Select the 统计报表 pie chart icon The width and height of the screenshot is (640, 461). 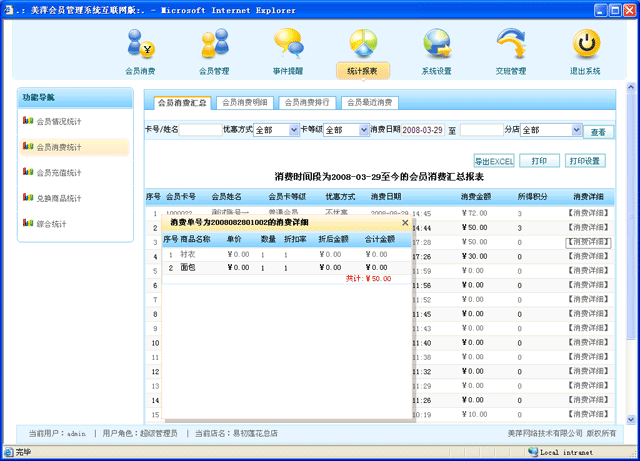363,43
